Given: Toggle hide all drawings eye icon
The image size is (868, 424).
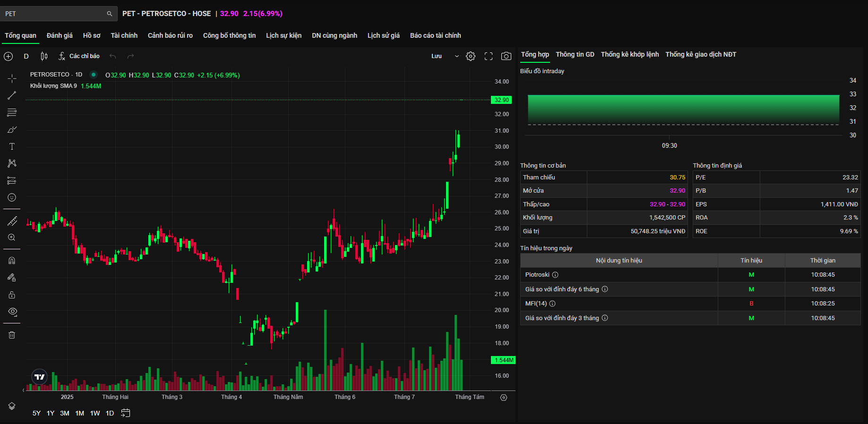Looking at the screenshot, I should tap(12, 312).
